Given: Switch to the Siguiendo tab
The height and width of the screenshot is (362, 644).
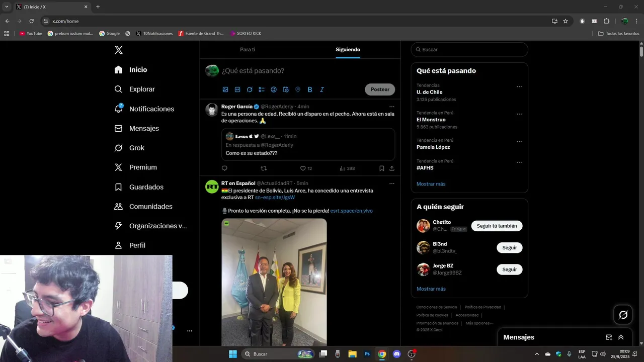Looking at the screenshot, I should click(348, 50).
